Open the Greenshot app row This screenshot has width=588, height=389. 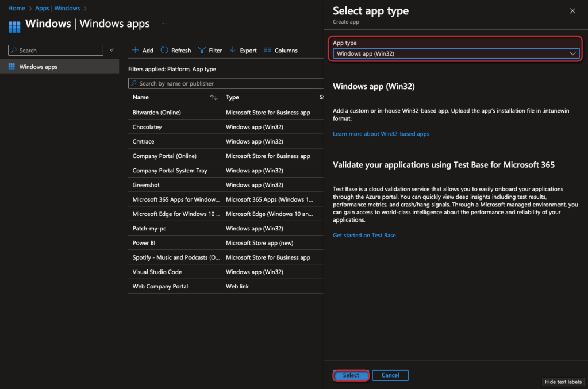tap(146, 185)
